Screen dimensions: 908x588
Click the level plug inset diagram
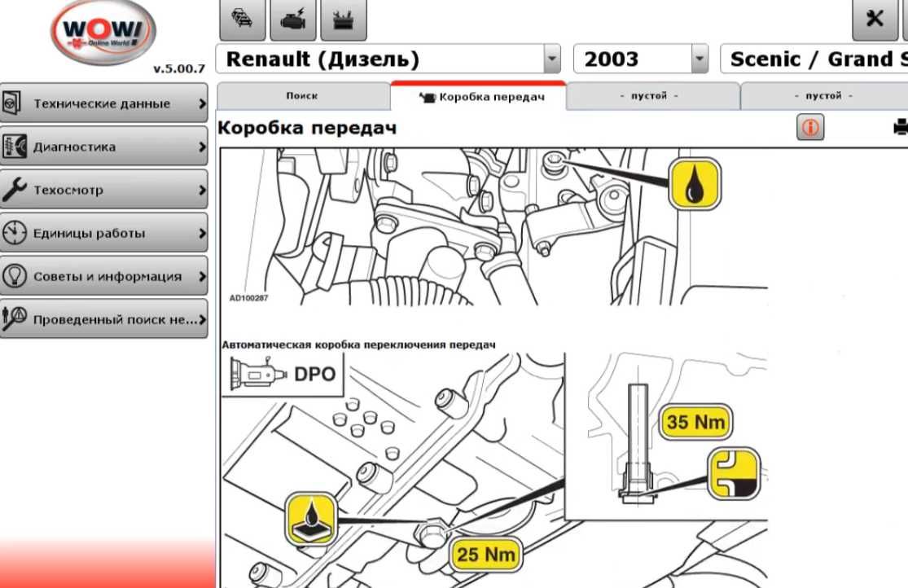coord(666,437)
